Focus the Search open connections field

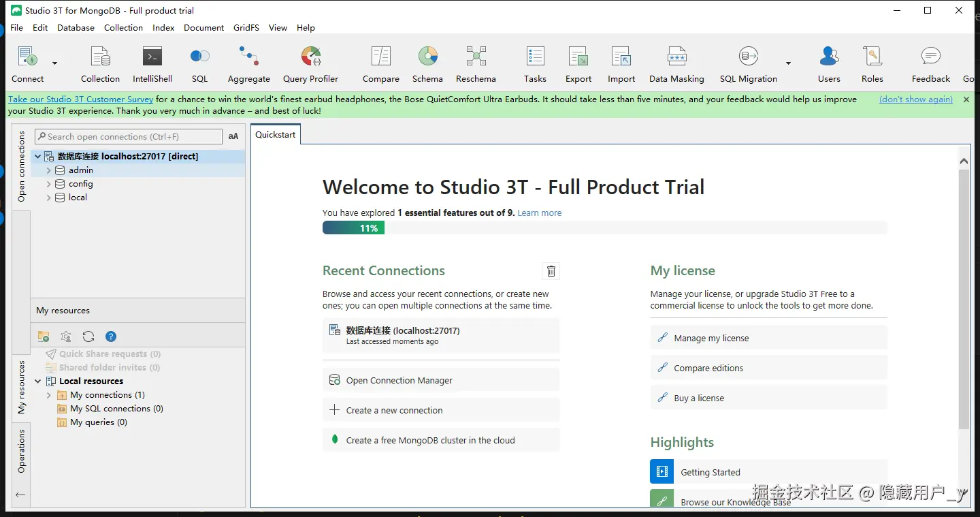tap(129, 136)
